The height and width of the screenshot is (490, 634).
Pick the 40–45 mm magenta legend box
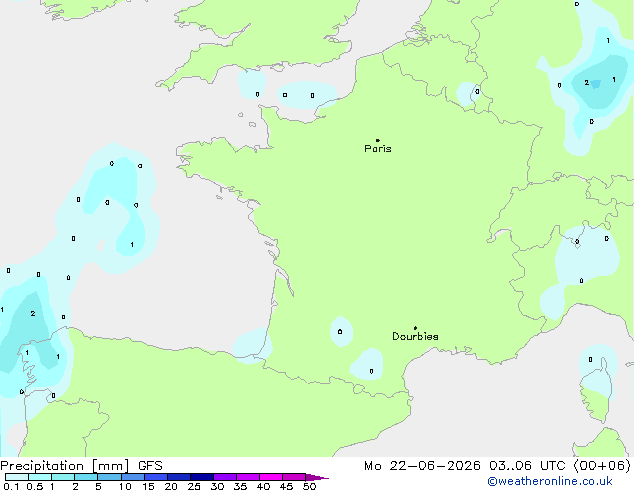coord(271,477)
